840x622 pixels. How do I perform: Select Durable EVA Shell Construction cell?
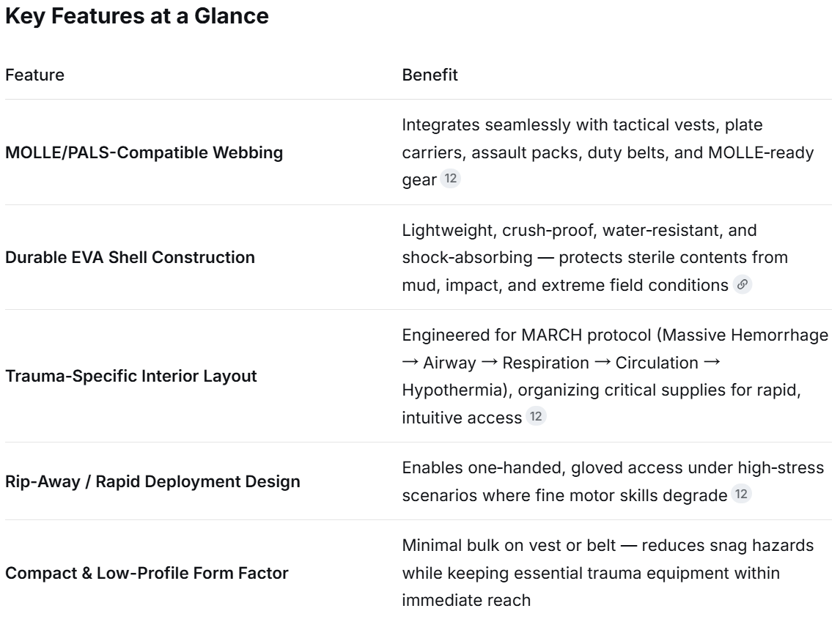point(130,257)
